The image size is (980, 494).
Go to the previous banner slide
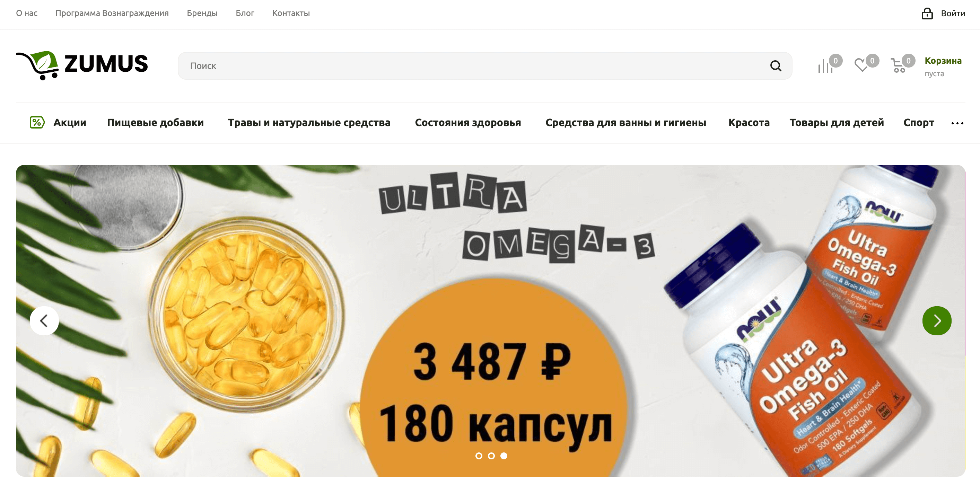pyautogui.click(x=44, y=320)
